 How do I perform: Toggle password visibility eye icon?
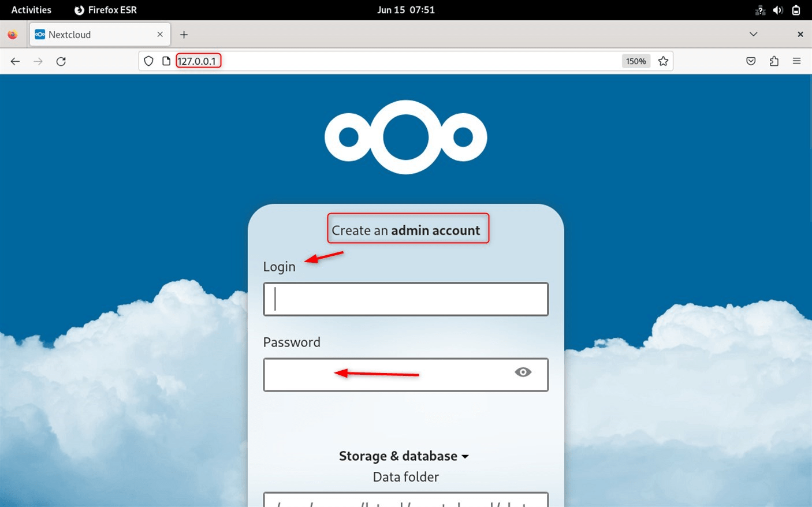[523, 372]
